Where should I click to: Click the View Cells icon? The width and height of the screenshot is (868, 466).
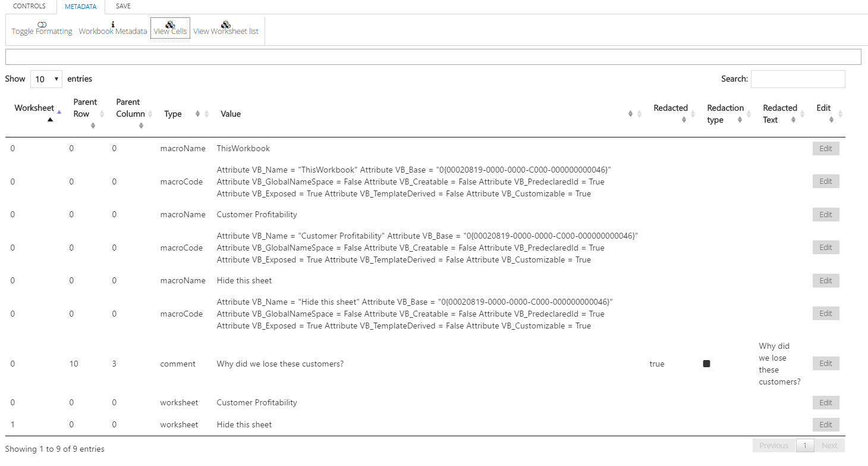pos(170,24)
